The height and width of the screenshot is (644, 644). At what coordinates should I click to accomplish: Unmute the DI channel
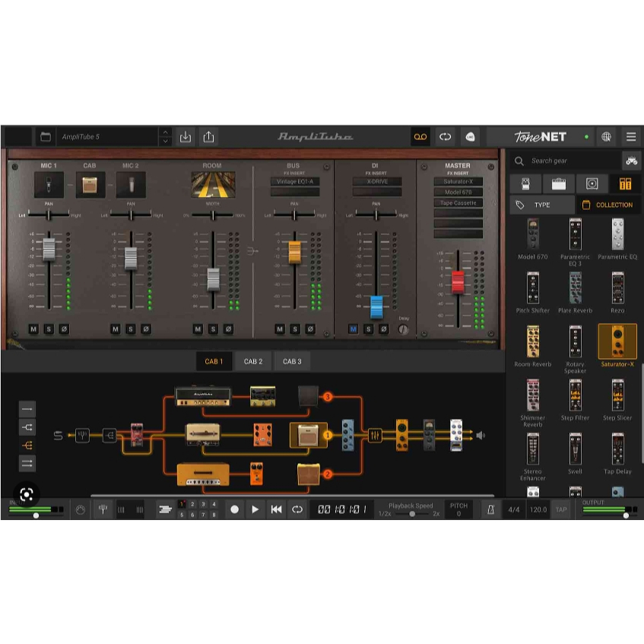coord(354,329)
